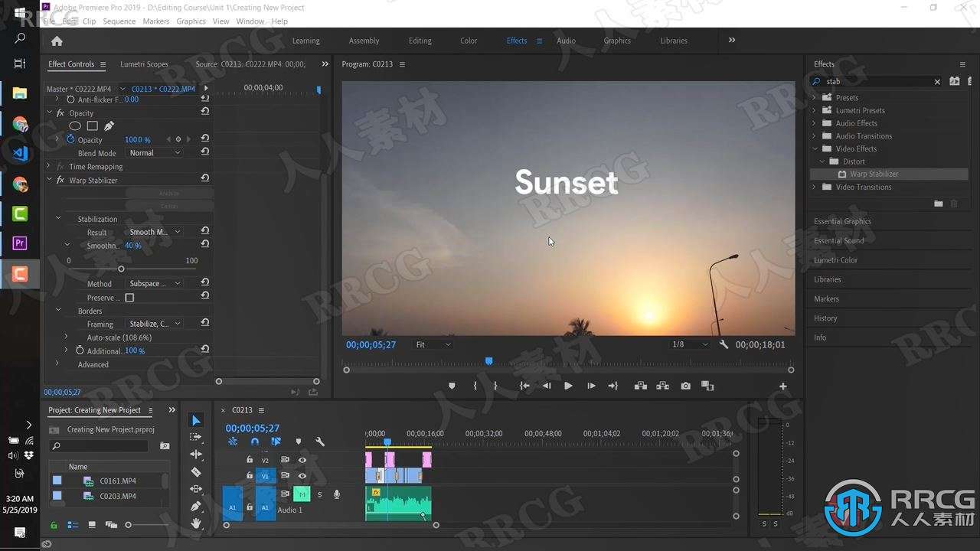
Task: Select the Ripple Edit tool
Action: click(196, 455)
